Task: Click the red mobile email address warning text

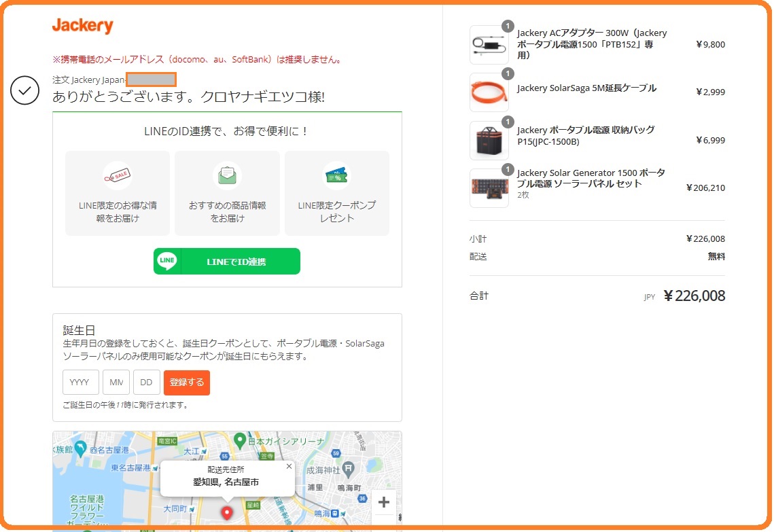Action: [x=198, y=60]
